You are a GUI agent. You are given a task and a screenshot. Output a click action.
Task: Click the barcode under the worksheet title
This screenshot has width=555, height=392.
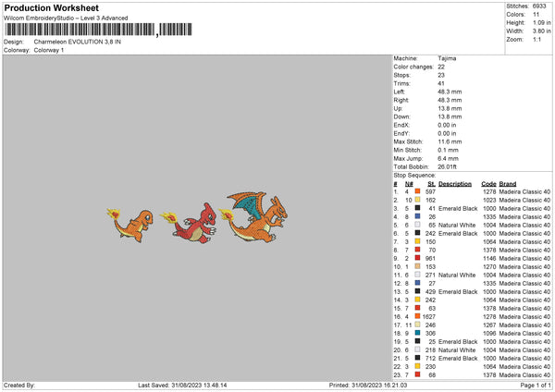pyautogui.click(x=98, y=30)
